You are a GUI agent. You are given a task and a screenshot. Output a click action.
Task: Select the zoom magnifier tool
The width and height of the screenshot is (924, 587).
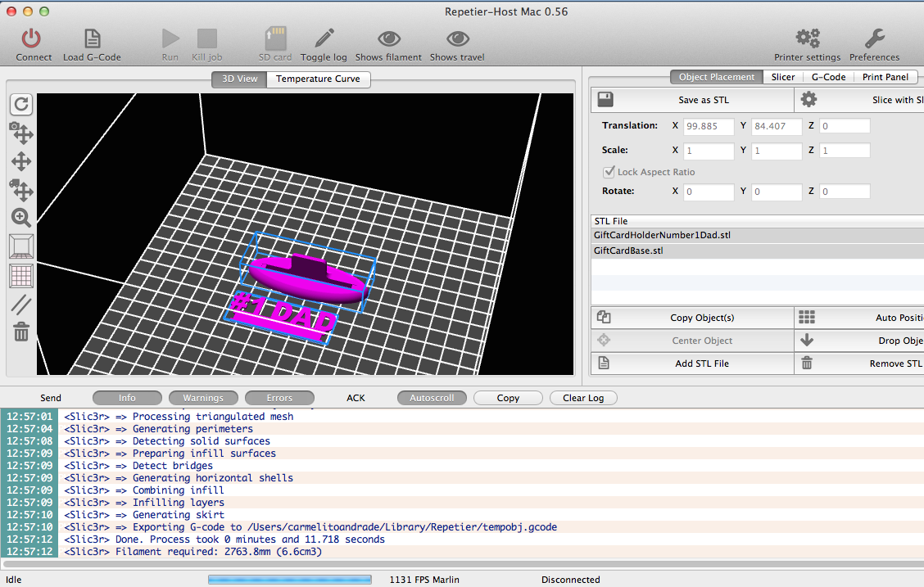(21, 218)
